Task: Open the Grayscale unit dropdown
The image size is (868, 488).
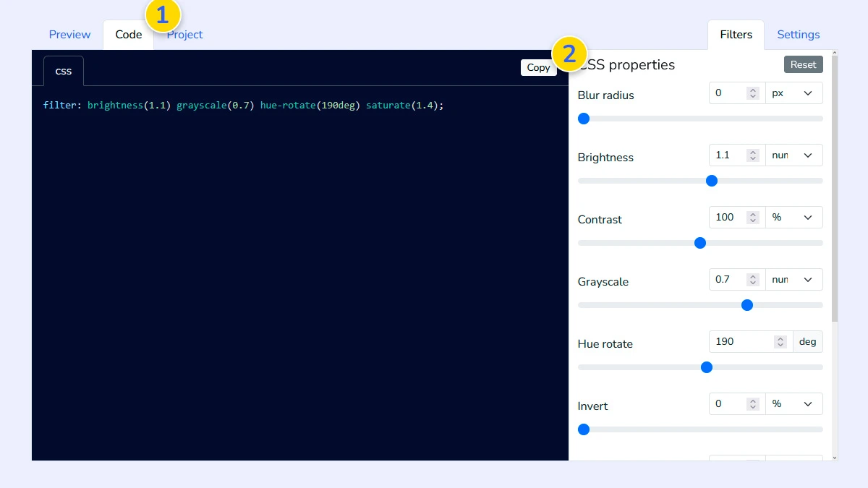Action: 793,279
